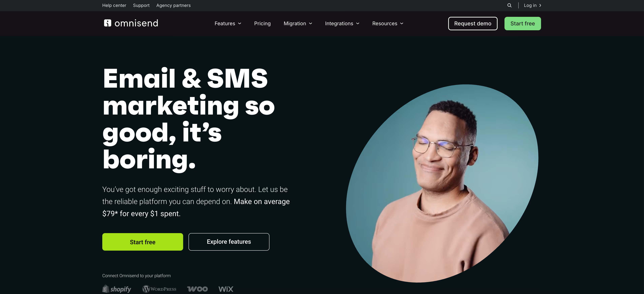Click the arrow next to Log in
Screen dimensions: 644x294
pos(540,6)
